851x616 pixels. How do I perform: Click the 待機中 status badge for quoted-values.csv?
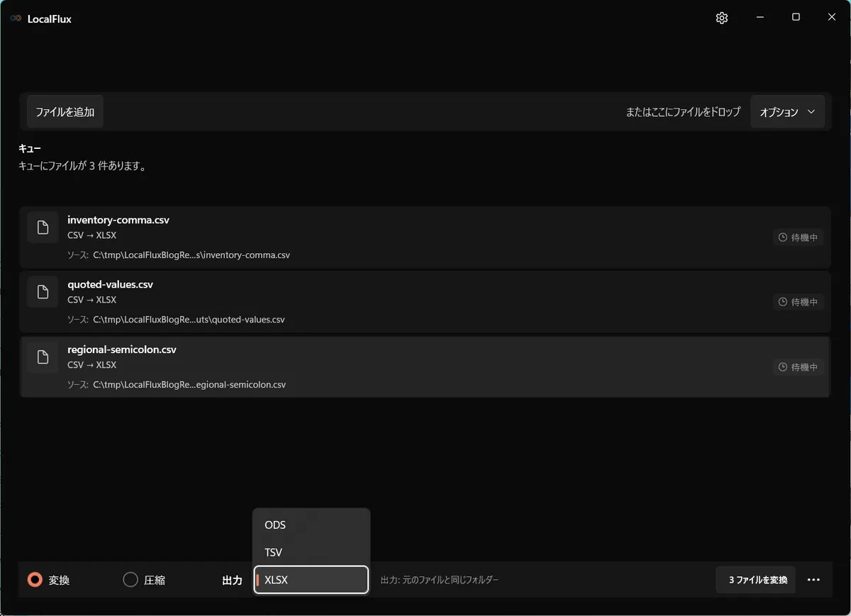(798, 302)
